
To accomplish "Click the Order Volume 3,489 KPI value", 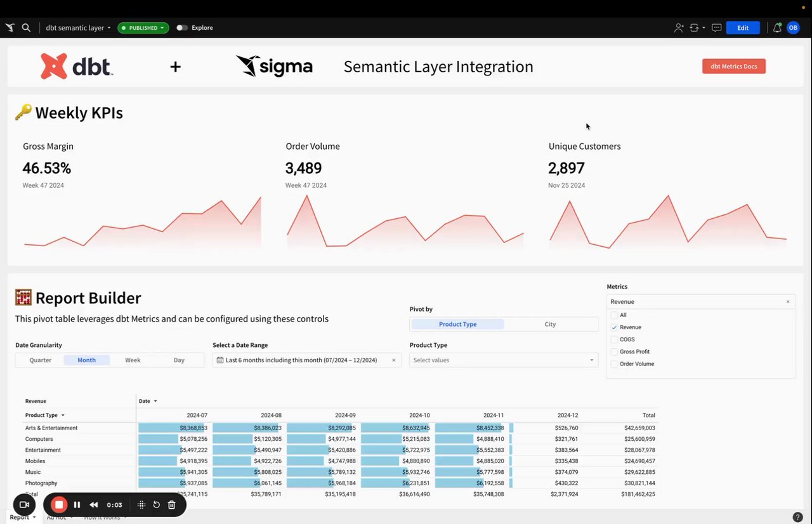I will [x=304, y=168].
